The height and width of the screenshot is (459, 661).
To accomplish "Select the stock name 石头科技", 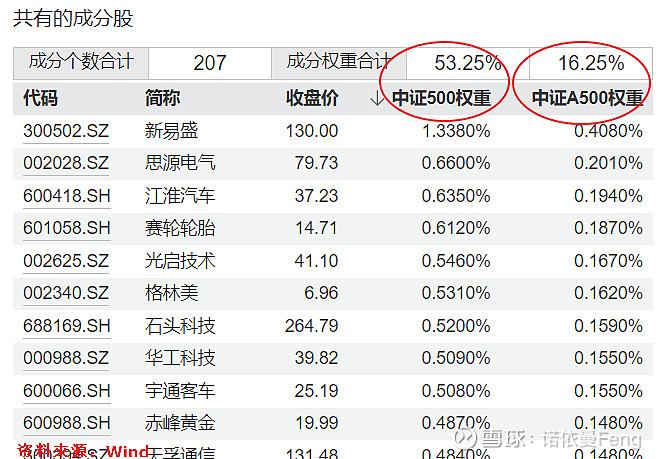I will tap(180, 325).
